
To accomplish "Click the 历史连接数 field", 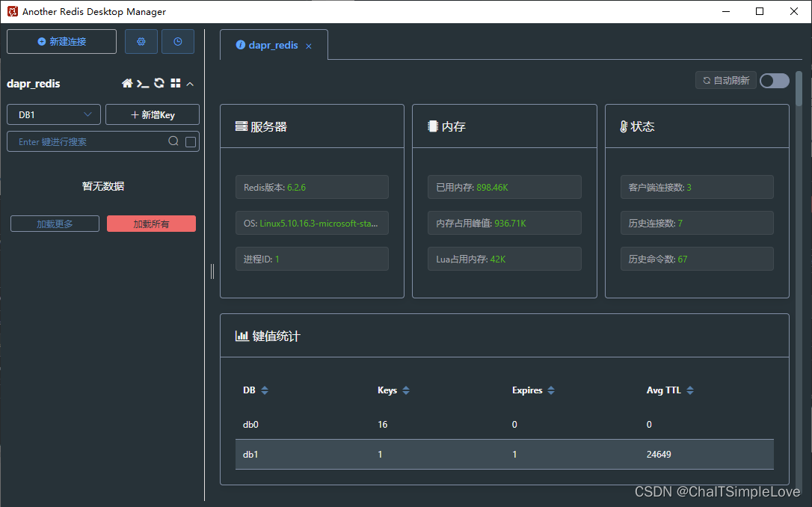I will 697,223.
